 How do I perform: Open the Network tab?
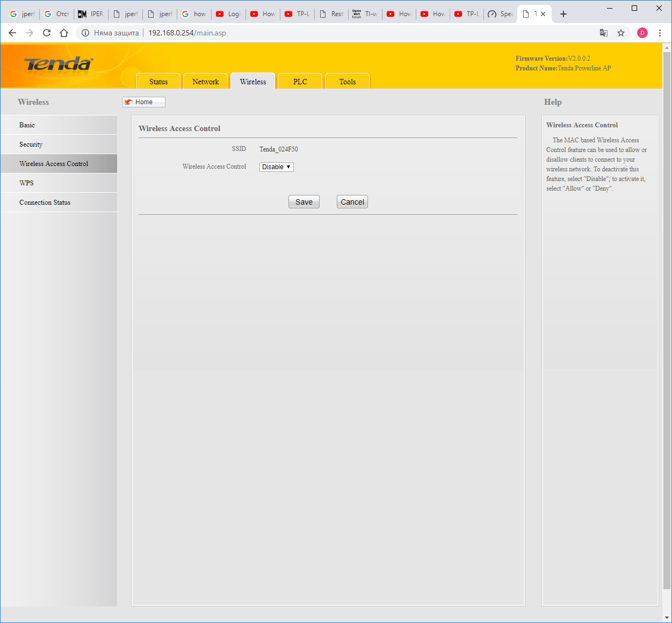point(206,81)
